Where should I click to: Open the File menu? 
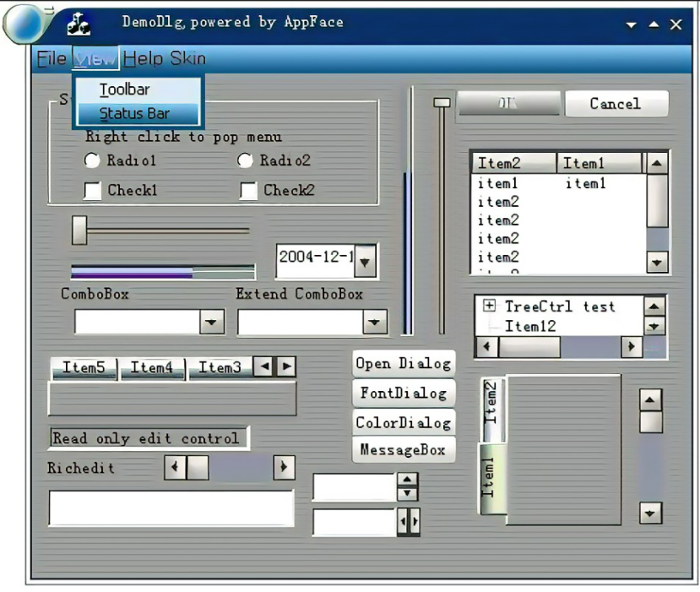tap(51, 58)
